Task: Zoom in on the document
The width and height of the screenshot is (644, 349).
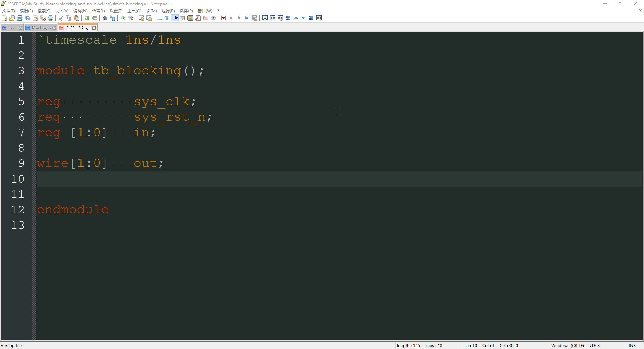Action: [x=123, y=18]
